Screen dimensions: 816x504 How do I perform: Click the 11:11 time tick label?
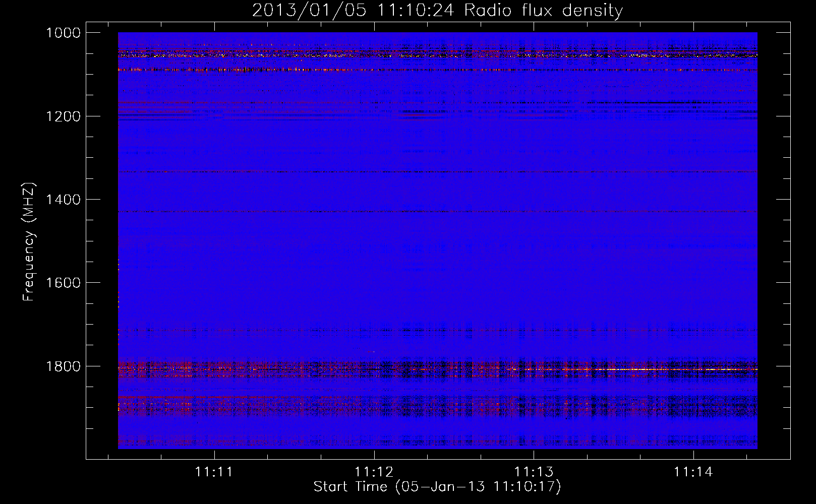tap(214, 472)
